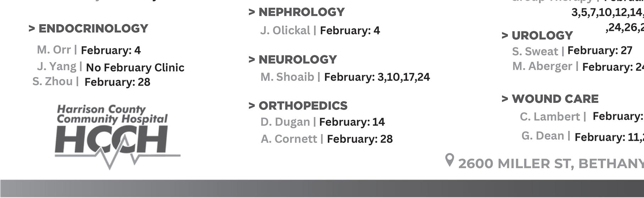The image size is (644, 198).
Task: Select the WOUND CARE heading
Action: [550, 99]
